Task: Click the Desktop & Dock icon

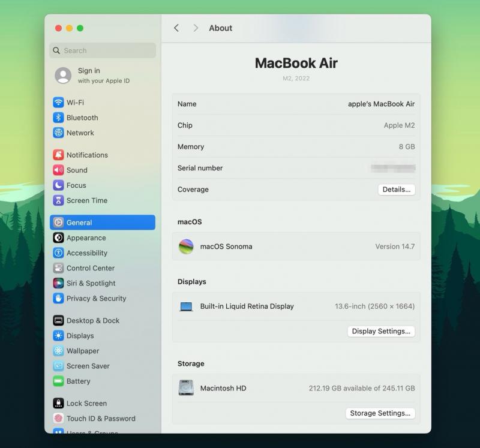Action: (x=58, y=320)
